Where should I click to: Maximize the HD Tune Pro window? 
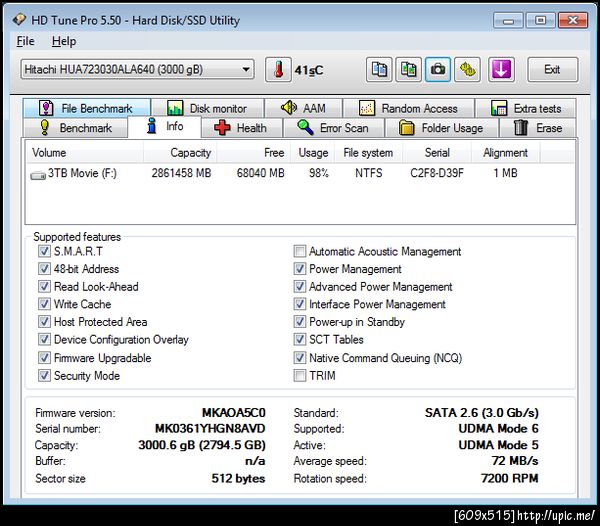(x=540, y=20)
